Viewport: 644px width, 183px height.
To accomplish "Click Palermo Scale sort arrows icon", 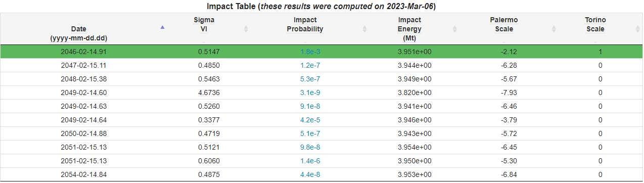I will coord(555,29).
